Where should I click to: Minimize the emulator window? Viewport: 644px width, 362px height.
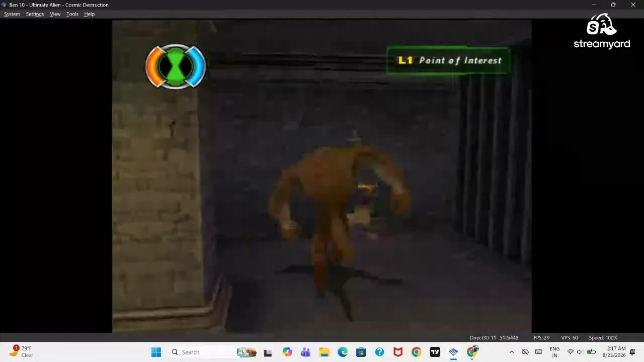(594, 5)
